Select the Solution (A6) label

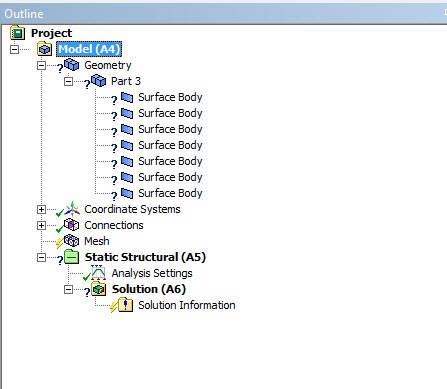pyautogui.click(x=149, y=289)
